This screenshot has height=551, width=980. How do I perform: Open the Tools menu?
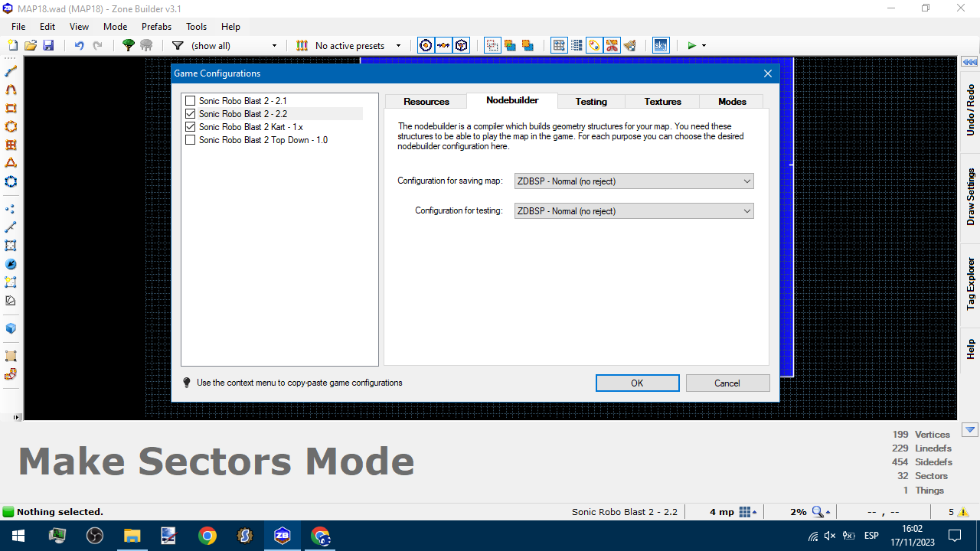[x=196, y=26]
